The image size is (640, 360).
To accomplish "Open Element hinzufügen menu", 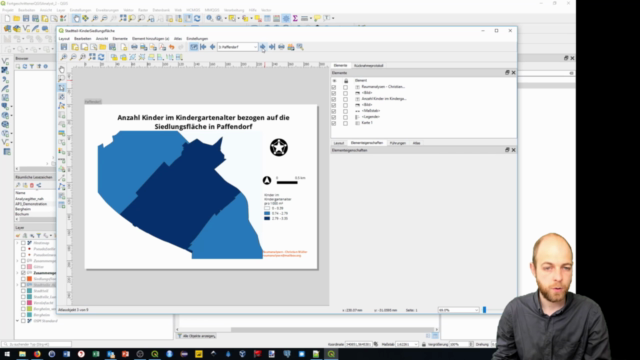I will point(151,39).
